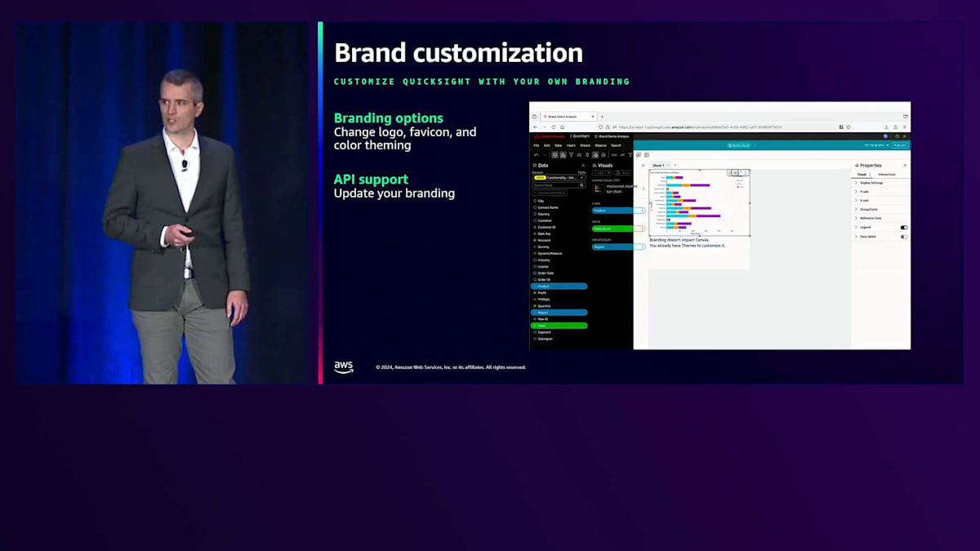
Task: Click the bookmark star in address bar
Action: point(849,127)
